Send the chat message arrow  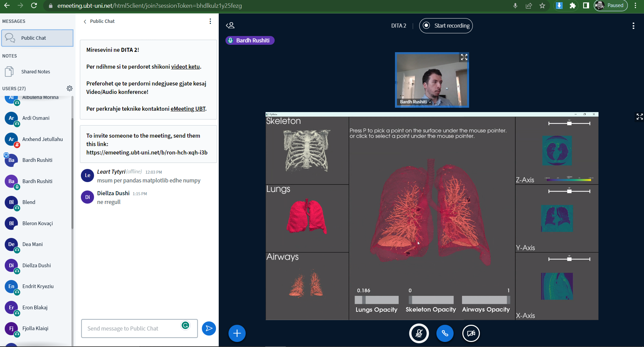tap(209, 328)
